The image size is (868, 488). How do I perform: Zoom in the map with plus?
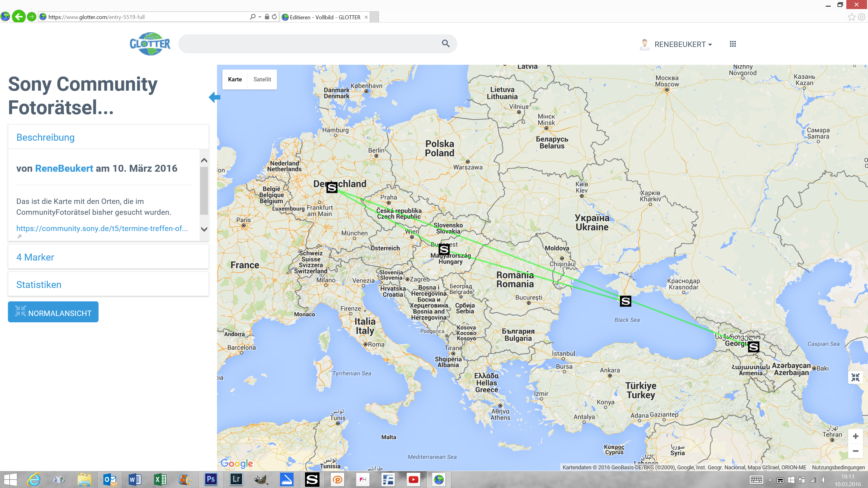pyautogui.click(x=855, y=436)
